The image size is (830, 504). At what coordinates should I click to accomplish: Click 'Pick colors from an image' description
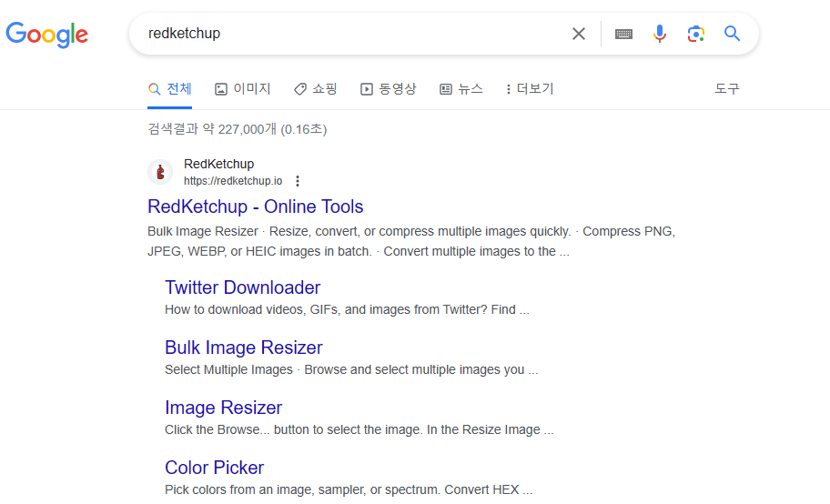tap(349, 489)
